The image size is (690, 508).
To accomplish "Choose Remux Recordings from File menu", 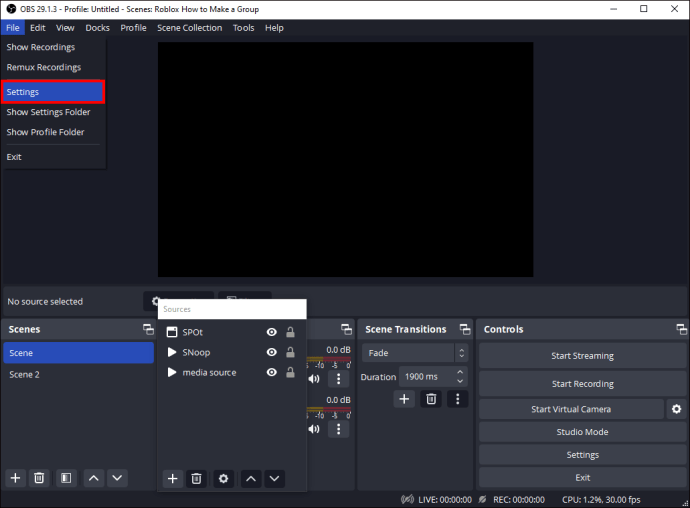I will 53,67.
